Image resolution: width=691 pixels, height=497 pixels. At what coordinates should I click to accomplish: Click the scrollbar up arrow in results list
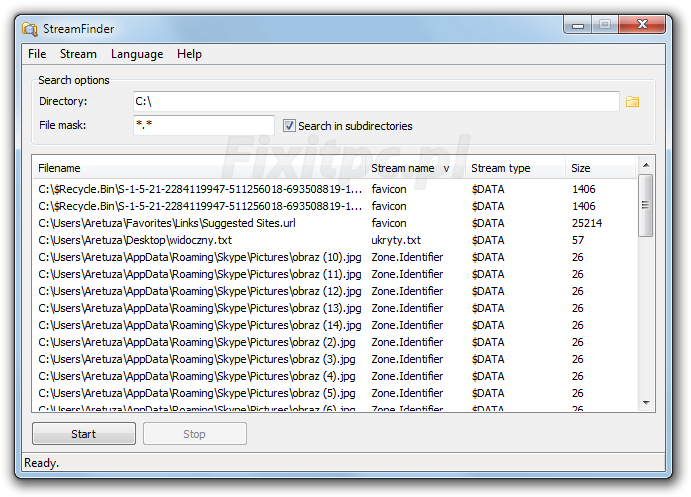pos(646,165)
